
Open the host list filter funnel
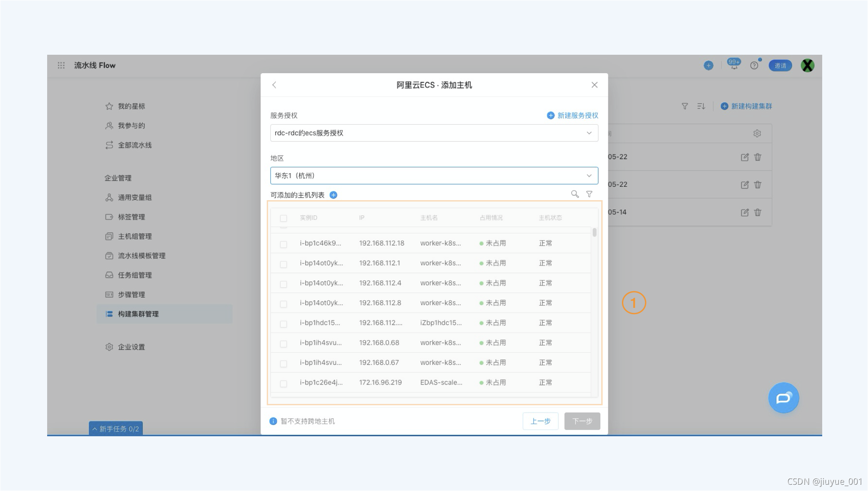click(589, 194)
